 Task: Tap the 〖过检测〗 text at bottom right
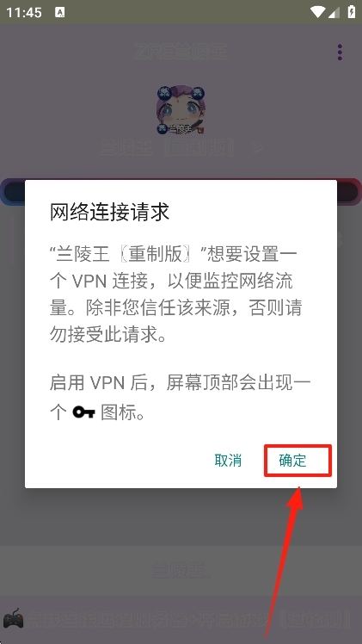click(311, 618)
